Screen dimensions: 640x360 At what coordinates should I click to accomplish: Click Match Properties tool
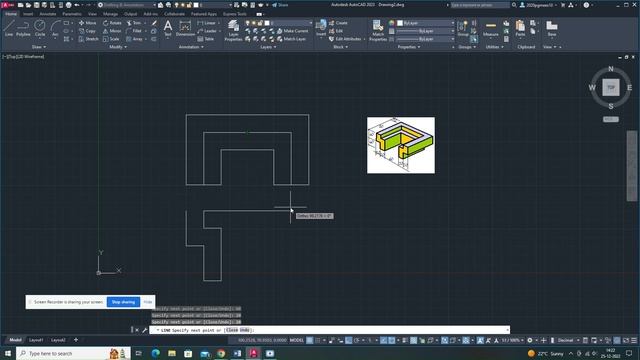(378, 31)
